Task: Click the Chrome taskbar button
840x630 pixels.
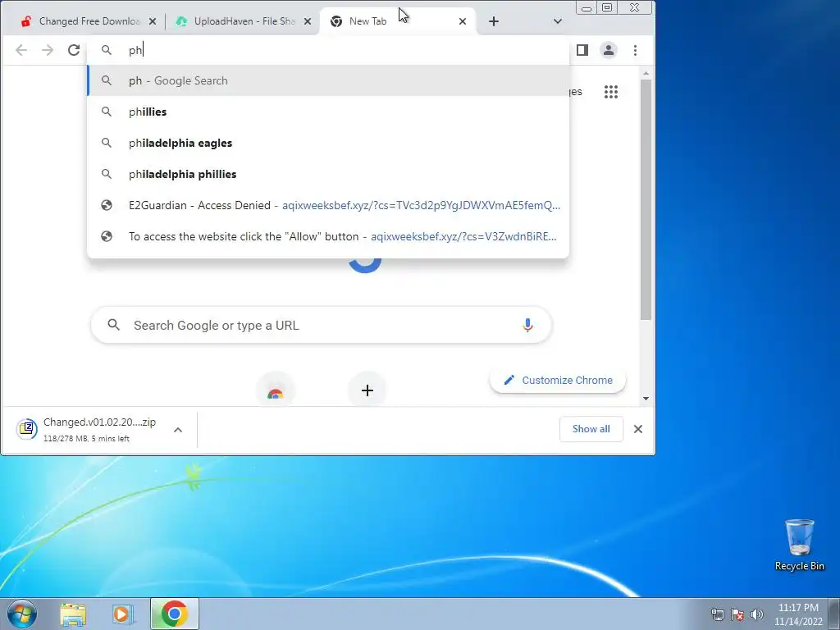Action: point(174,614)
